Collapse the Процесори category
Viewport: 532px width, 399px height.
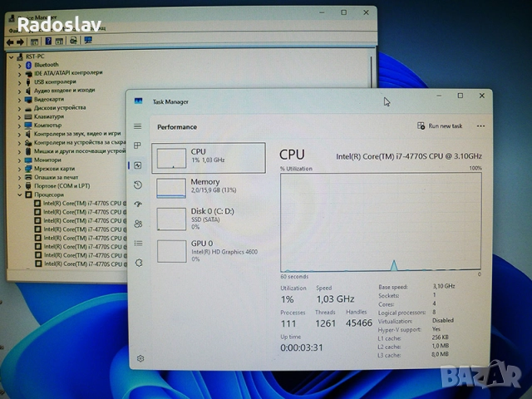tap(19, 195)
